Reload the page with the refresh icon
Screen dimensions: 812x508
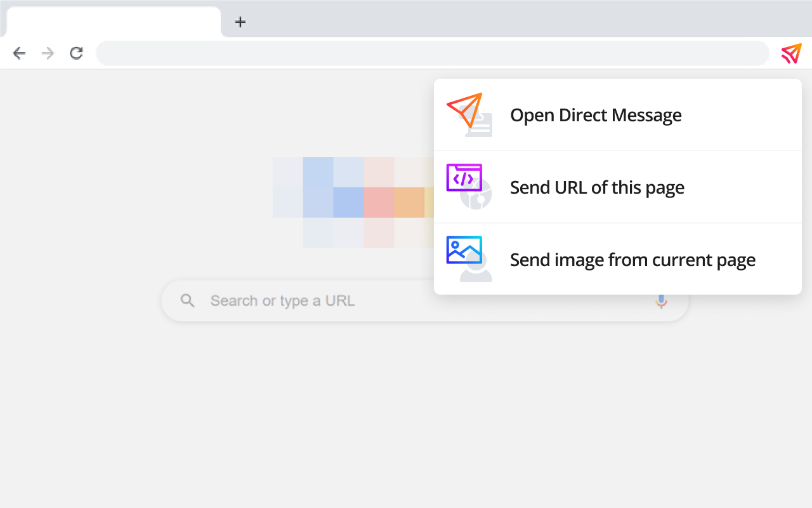click(x=76, y=53)
